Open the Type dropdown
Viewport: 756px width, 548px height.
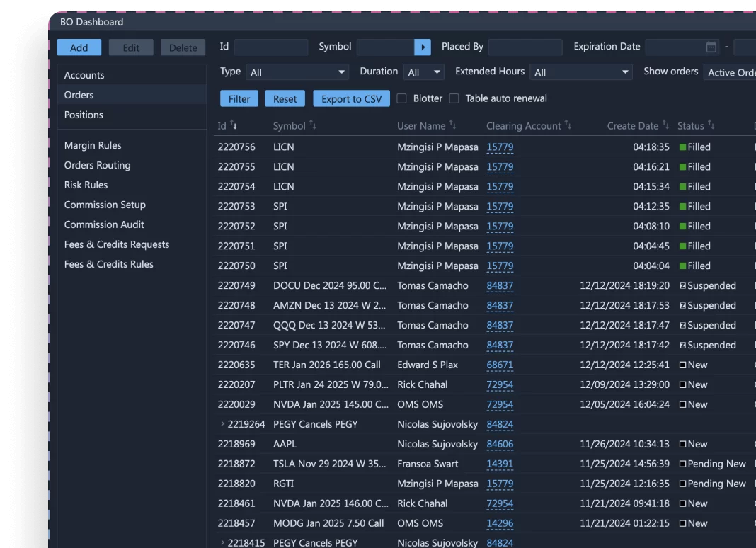point(297,72)
